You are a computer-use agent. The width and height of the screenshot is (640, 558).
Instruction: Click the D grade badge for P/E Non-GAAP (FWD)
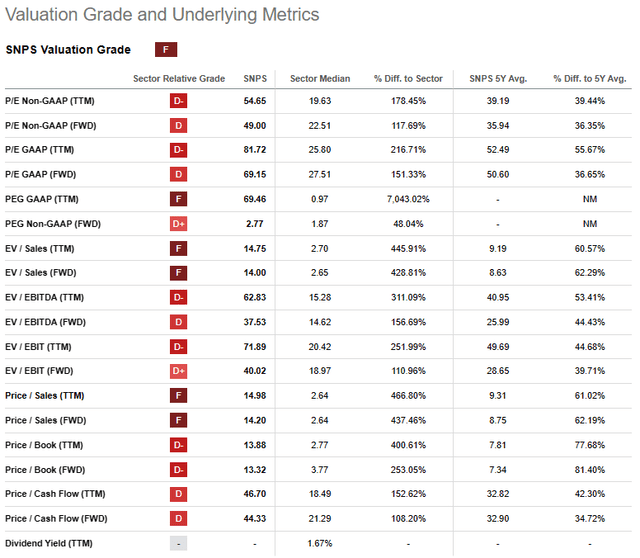coord(178,125)
